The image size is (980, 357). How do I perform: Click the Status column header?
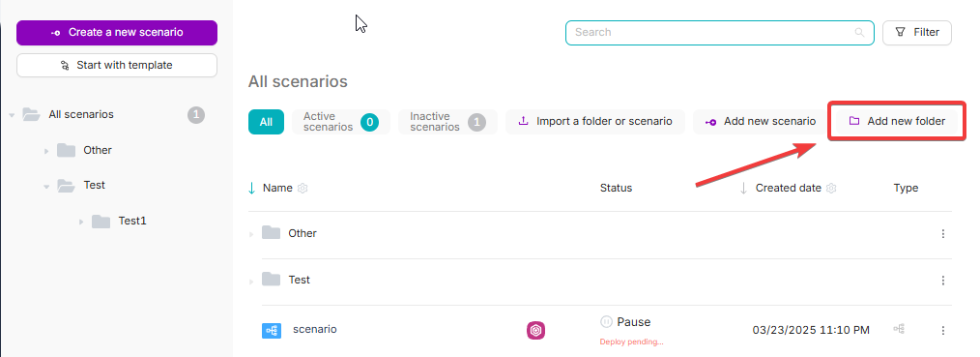click(616, 188)
